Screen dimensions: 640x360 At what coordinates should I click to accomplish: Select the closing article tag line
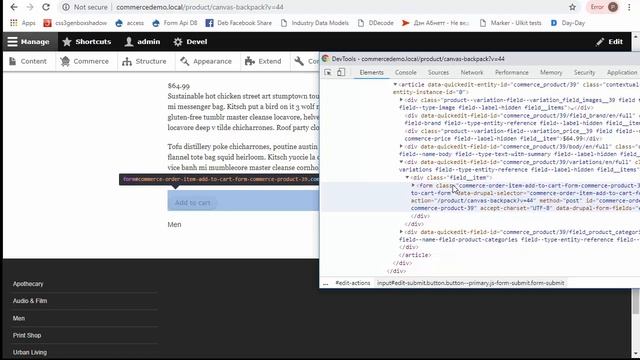415,255
